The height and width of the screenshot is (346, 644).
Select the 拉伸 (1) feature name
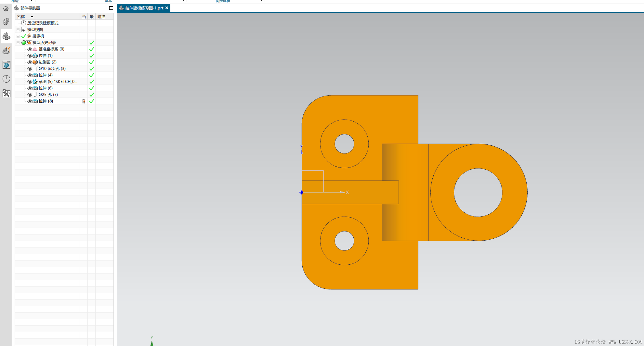[x=46, y=56]
